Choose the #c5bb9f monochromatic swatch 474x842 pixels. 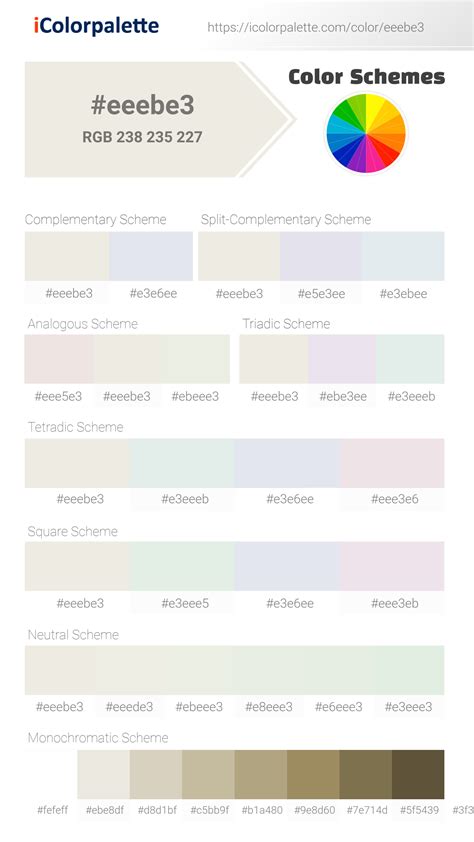(208, 774)
